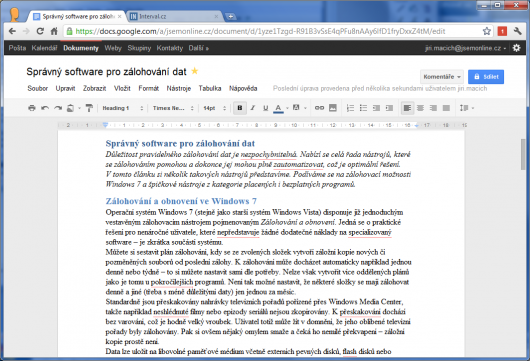This screenshot has height=361, width=530.
Task: Click the last edit status text
Action: 380,89
